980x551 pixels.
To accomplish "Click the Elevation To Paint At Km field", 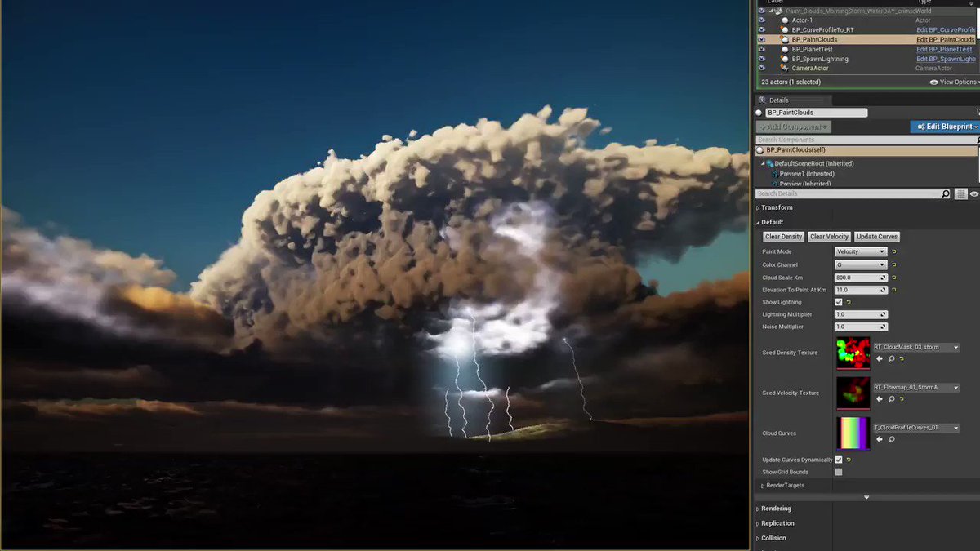I will coord(861,290).
